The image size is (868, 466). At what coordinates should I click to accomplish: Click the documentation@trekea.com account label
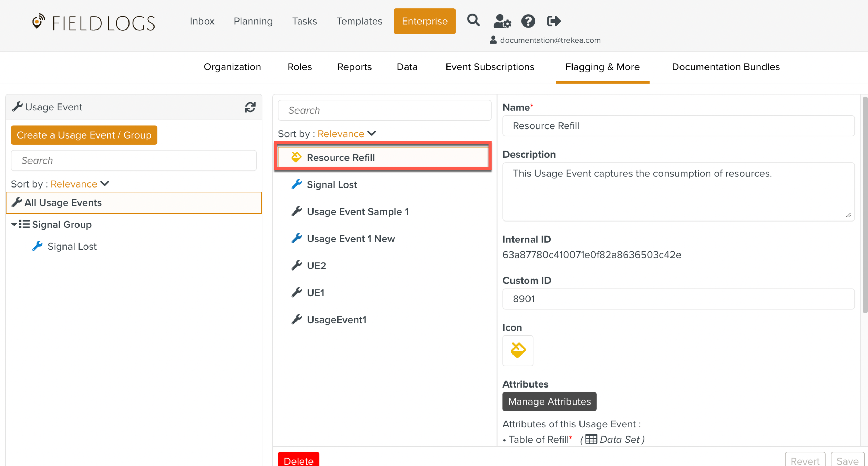coord(550,40)
